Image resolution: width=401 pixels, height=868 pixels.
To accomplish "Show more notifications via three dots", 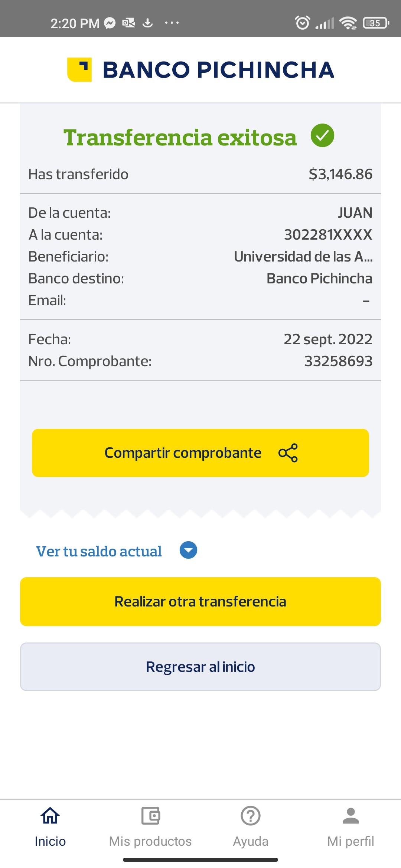I will point(172,23).
